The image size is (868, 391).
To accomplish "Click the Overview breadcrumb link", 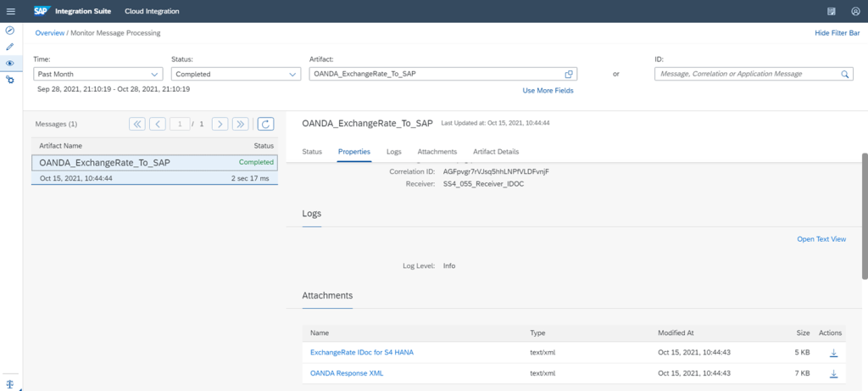I will [x=50, y=33].
